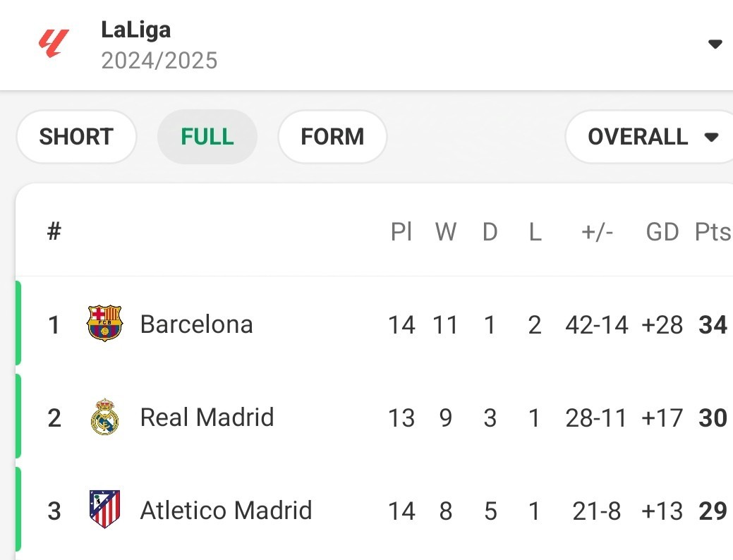The height and width of the screenshot is (560, 733).
Task: Tap the red LaLiga logo icon
Action: tap(54, 44)
